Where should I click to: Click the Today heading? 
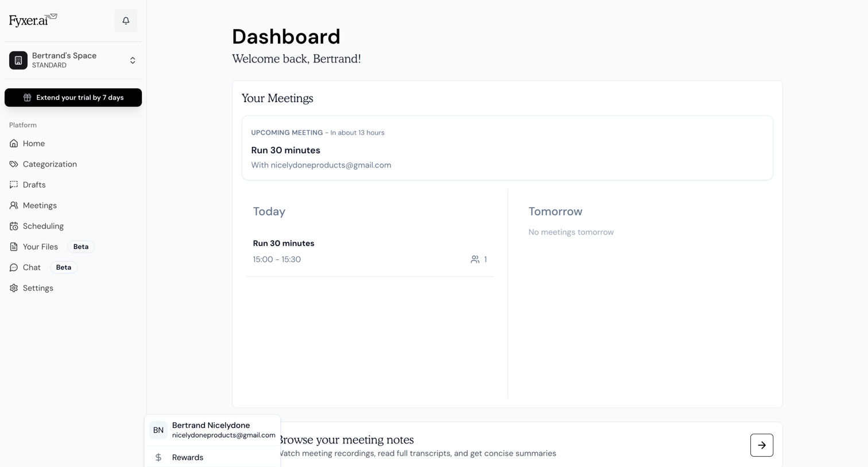point(269,211)
